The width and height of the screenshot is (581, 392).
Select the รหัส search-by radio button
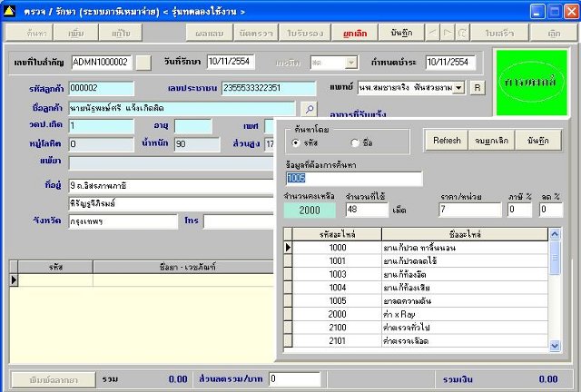297,142
